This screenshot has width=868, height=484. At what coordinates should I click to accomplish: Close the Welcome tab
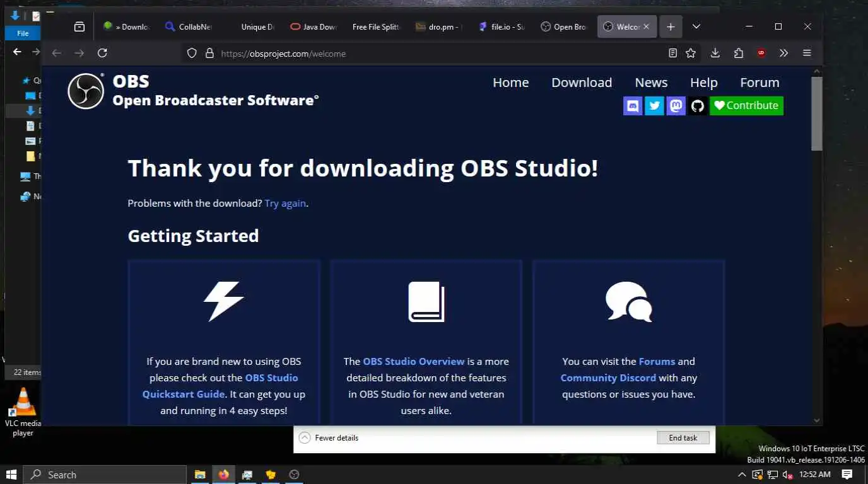[x=646, y=26]
